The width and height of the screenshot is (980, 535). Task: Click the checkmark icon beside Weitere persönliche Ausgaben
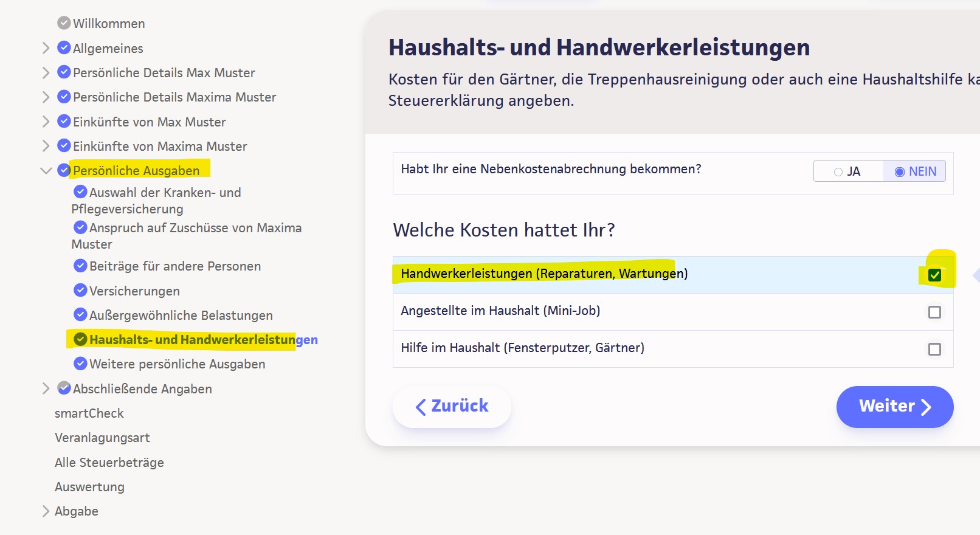(80, 364)
